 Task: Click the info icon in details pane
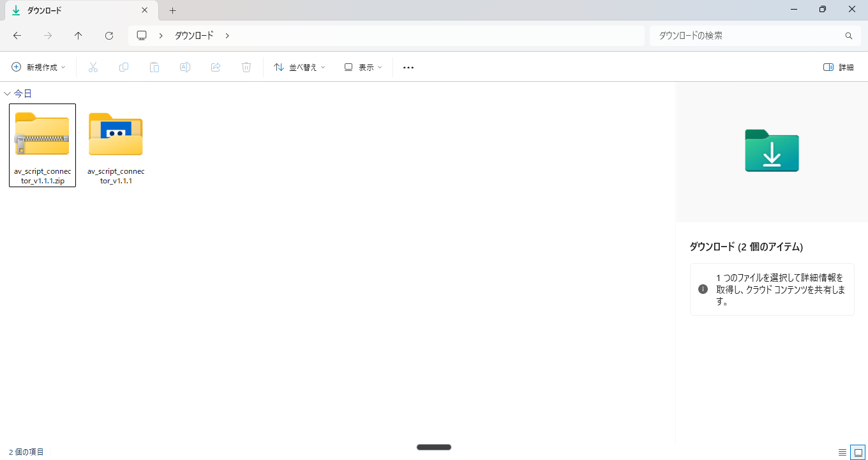pyautogui.click(x=703, y=289)
